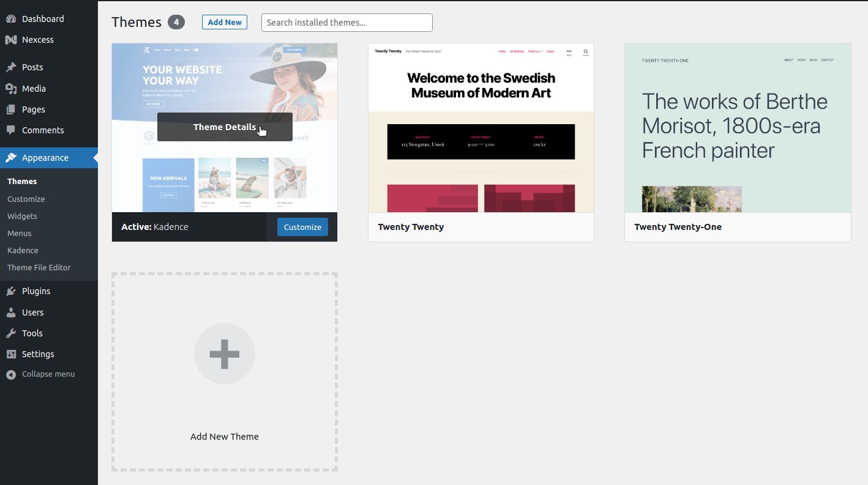Screen dimensions: 868x485
Task: Open the Tools section
Action: click(x=32, y=333)
